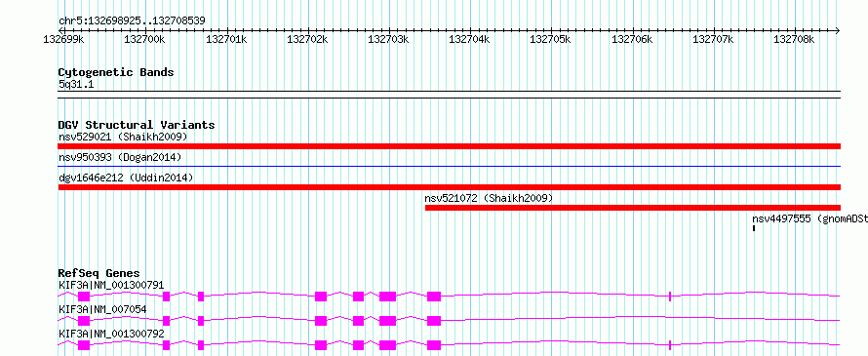This screenshot has height=356, width=868.
Task: Pick the 132704k ruler position
Action: click(x=469, y=39)
